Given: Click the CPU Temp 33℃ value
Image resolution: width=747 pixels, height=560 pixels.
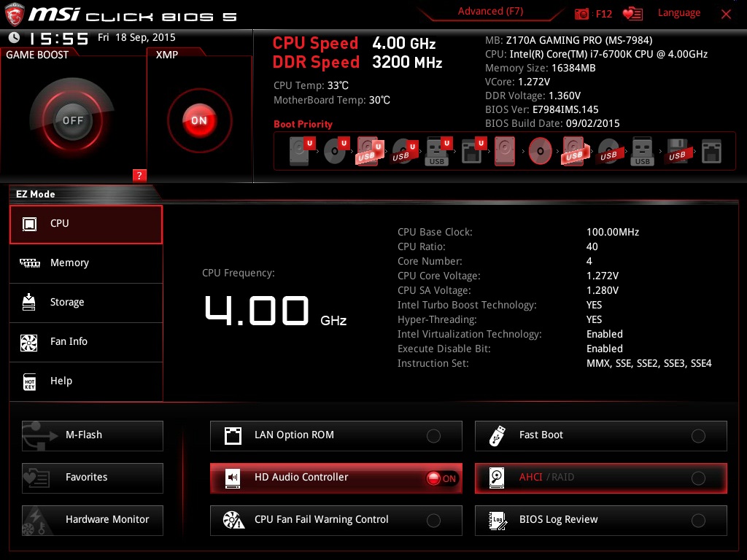Looking at the screenshot, I should click(338, 86).
